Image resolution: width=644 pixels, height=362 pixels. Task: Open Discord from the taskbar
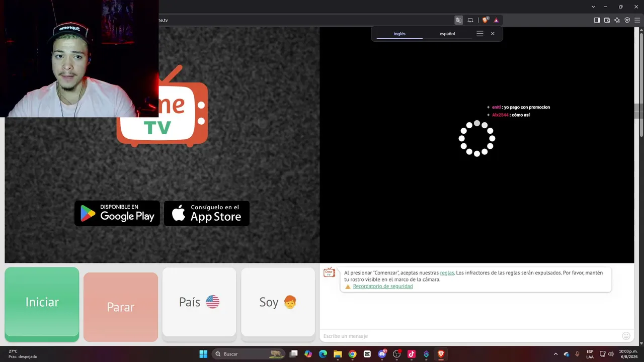382,354
